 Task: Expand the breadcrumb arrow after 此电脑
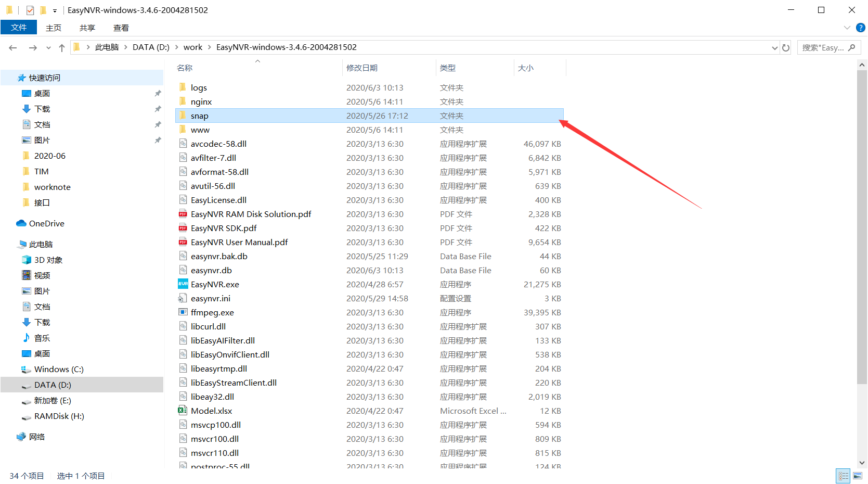point(126,47)
